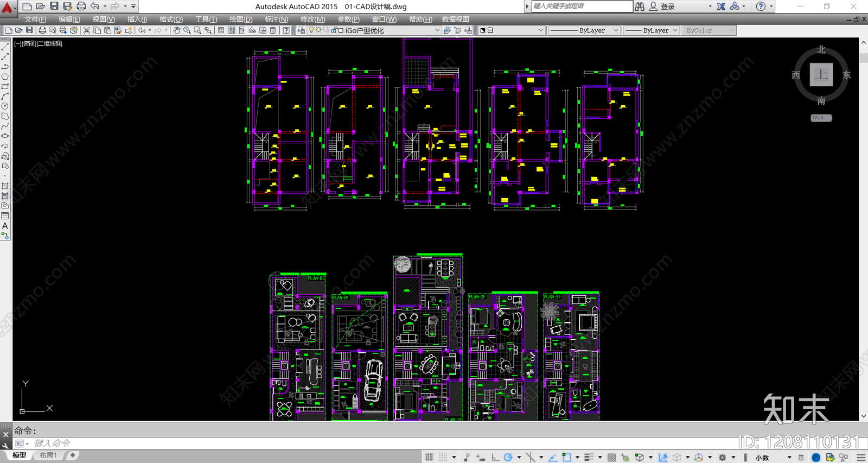Click the Plot printer icon in quick access toolbar
Image resolution: width=868 pixels, height=463 pixels.
[81, 7]
